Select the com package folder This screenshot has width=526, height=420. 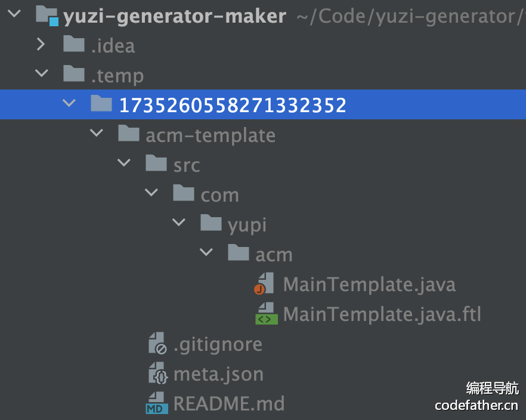point(219,194)
